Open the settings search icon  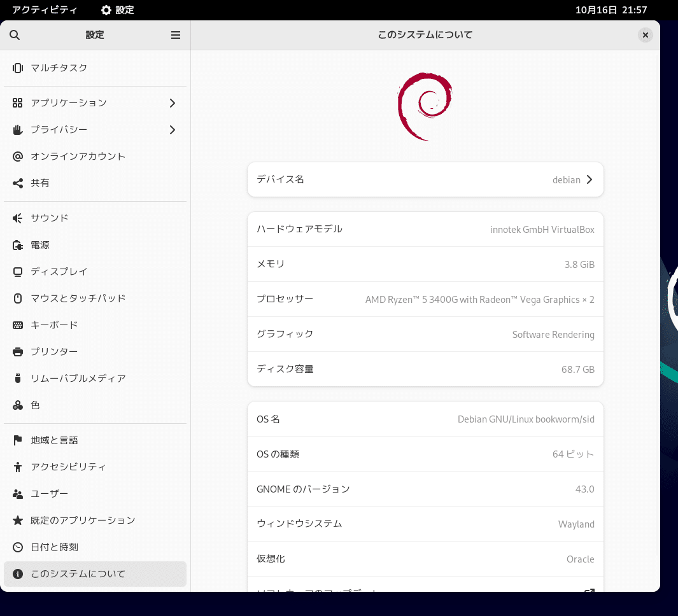15,35
